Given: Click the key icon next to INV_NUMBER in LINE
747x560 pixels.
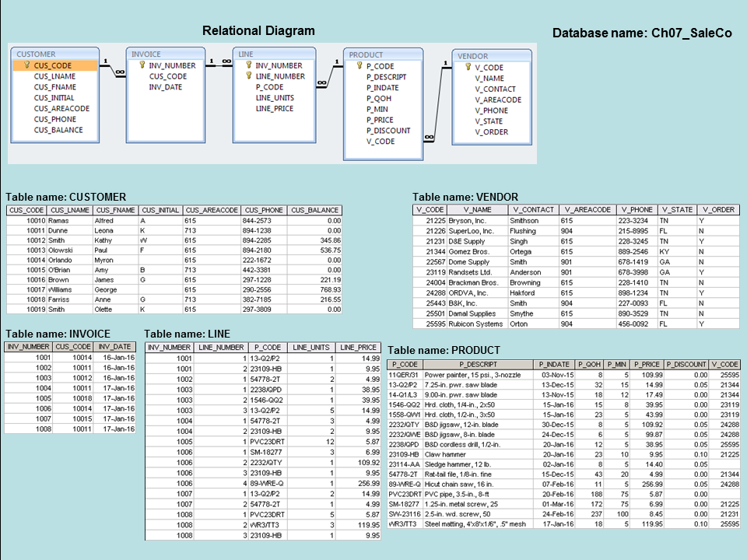Looking at the screenshot, I should click(x=248, y=65).
